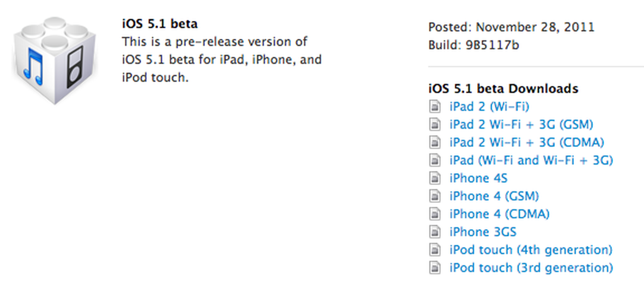Download the iPhone 4S beta firmware

[x=478, y=178]
